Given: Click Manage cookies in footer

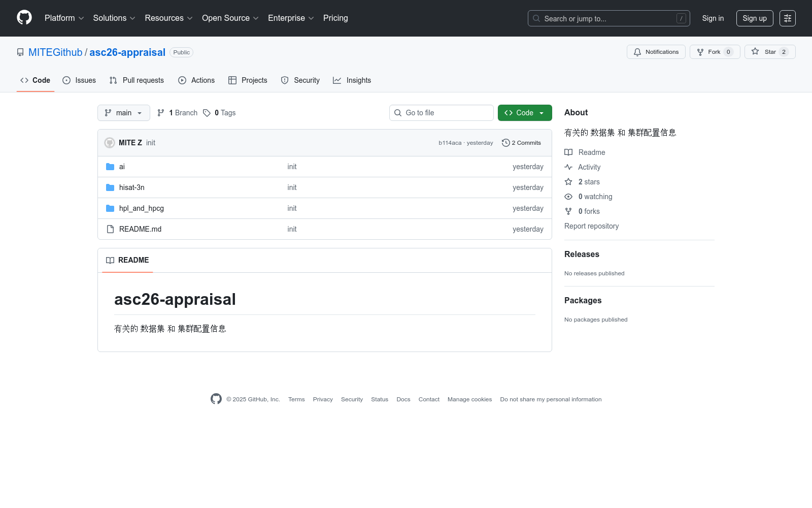Looking at the screenshot, I should tap(469, 399).
